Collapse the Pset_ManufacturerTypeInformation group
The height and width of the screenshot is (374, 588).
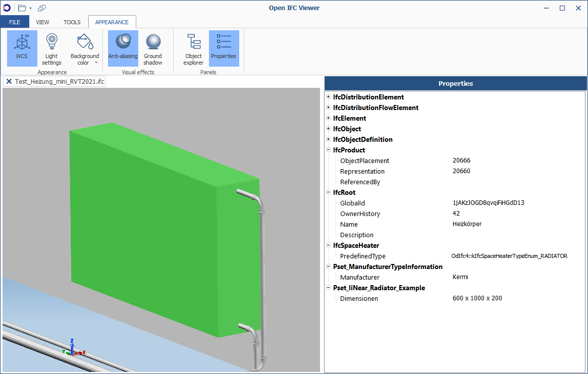pyautogui.click(x=328, y=266)
